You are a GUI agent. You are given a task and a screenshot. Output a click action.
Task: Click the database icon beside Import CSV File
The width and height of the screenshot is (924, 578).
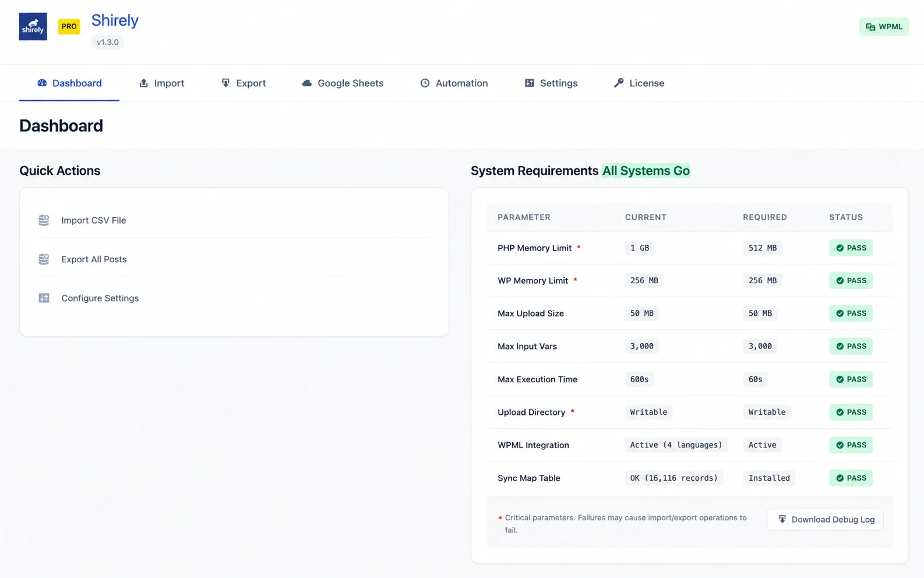44,220
